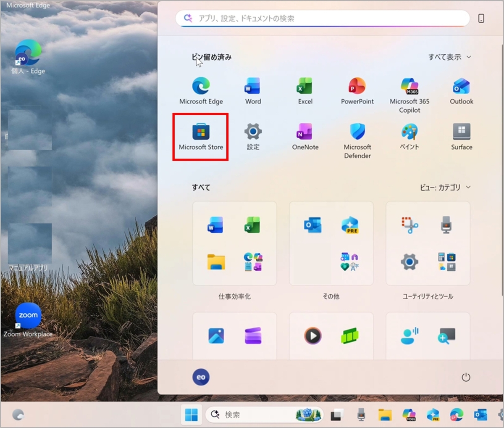This screenshot has width=504, height=428.
Task: Open Settings gear in ユーティリティとツール card
Action: click(x=409, y=262)
